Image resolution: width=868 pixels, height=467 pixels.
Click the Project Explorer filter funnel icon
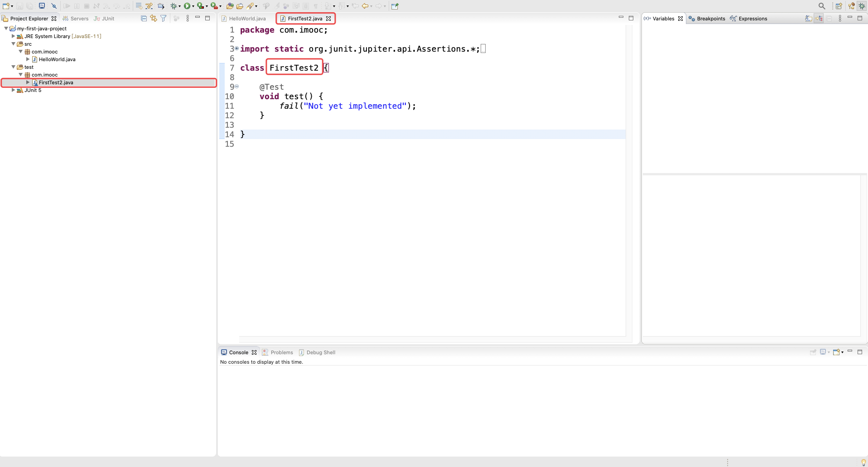tap(164, 18)
